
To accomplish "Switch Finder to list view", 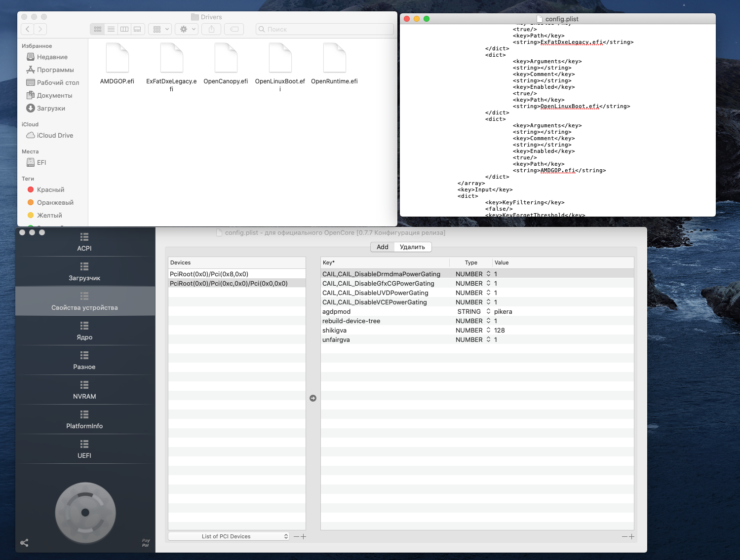I will (111, 29).
